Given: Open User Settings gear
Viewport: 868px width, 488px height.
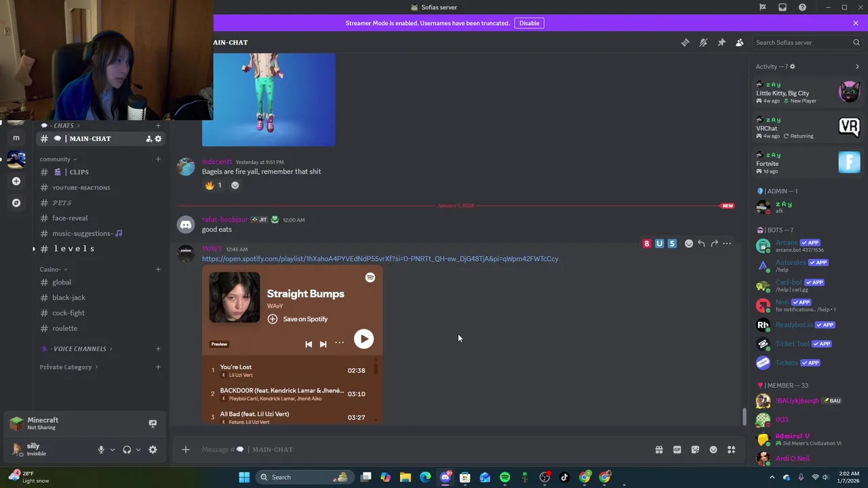Looking at the screenshot, I should point(153,449).
